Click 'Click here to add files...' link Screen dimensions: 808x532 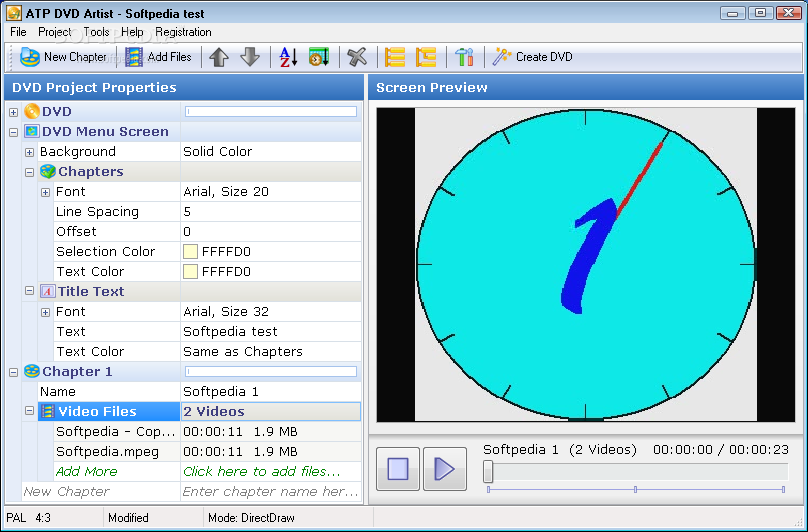(262, 471)
